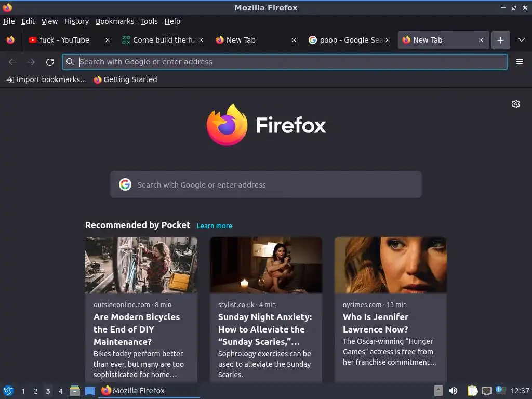
Task: Click the Firefox logo on new tab page
Action: (265, 125)
